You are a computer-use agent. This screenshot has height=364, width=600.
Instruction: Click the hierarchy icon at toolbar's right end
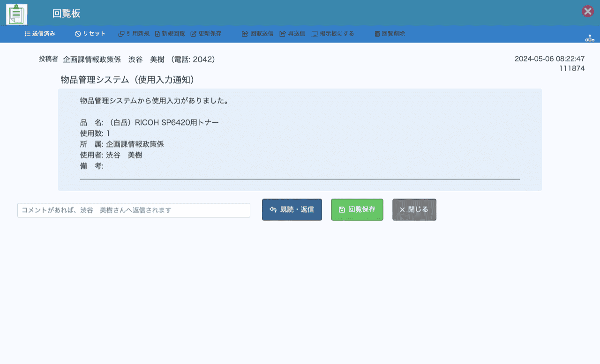(589, 38)
